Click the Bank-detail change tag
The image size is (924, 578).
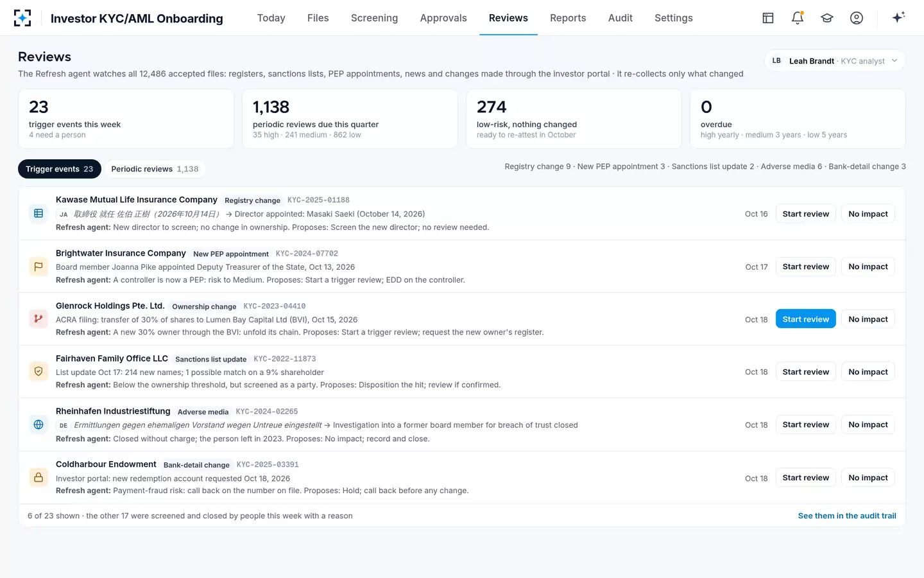pyautogui.click(x=196, y=465)
